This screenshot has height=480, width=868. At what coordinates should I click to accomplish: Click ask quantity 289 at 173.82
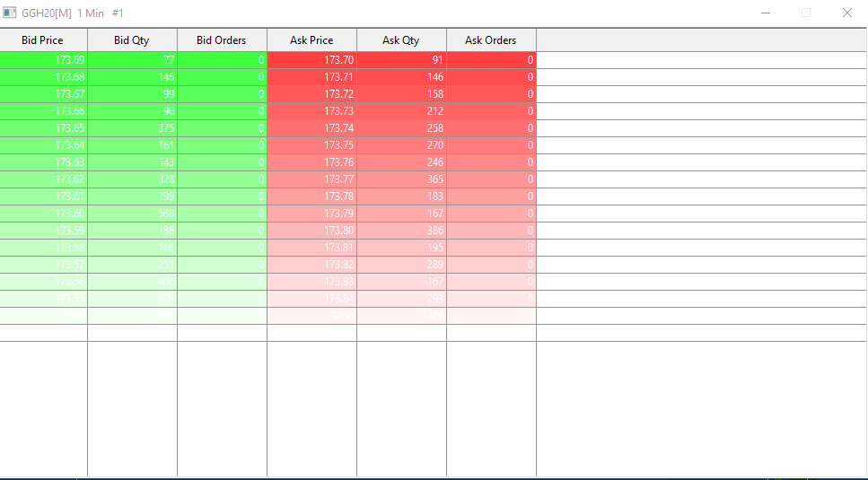tap(401, 265)
